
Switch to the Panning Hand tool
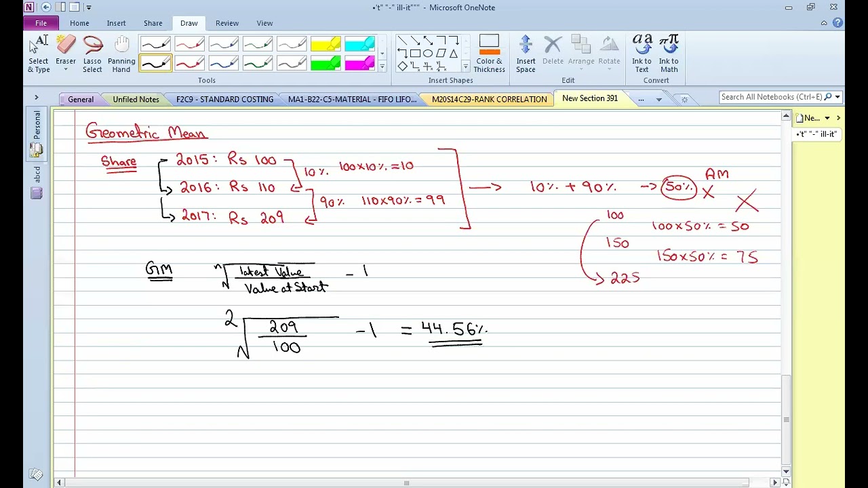tap(121, 54)
